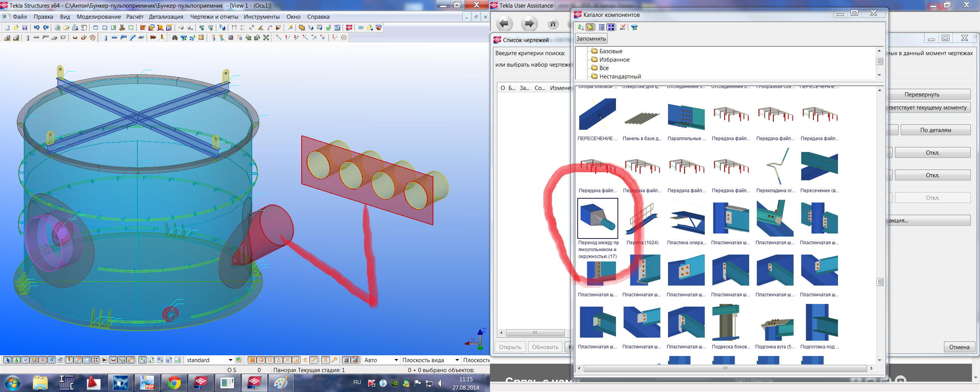The image size is (980, 392).
Task: Click the Undo arrow in toolbar
Action: pyautogui.click(x=37, y=28)
